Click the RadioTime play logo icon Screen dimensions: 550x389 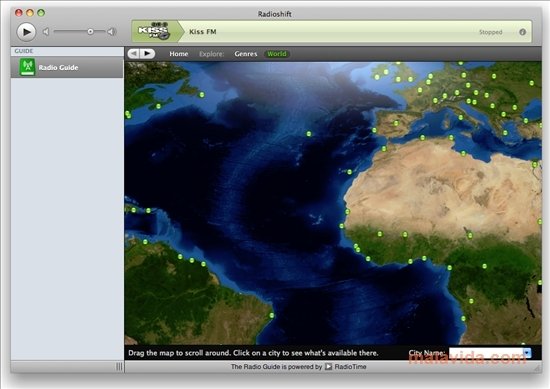tap(328, 367)
